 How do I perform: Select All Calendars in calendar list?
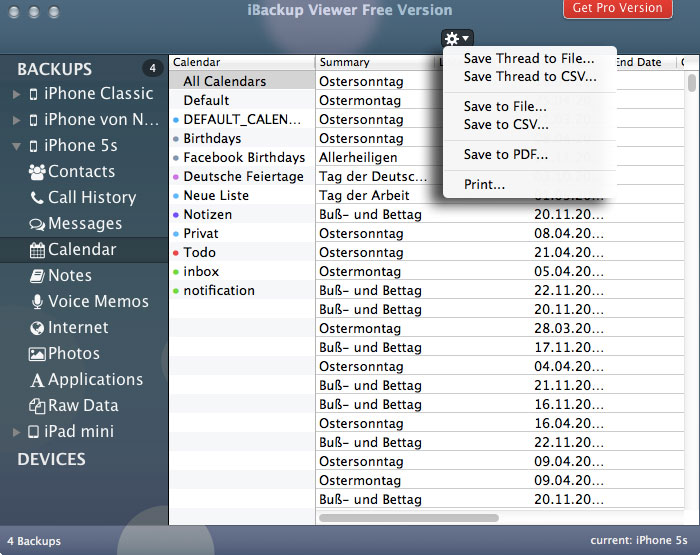242,82
